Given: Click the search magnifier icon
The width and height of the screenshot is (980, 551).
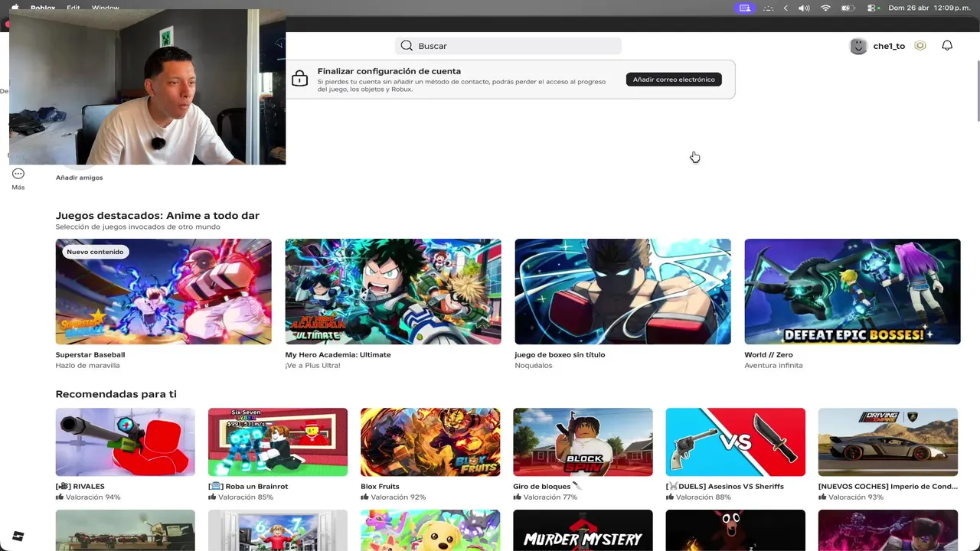Looking at the screenshot, I should click(x=407, y=46).
